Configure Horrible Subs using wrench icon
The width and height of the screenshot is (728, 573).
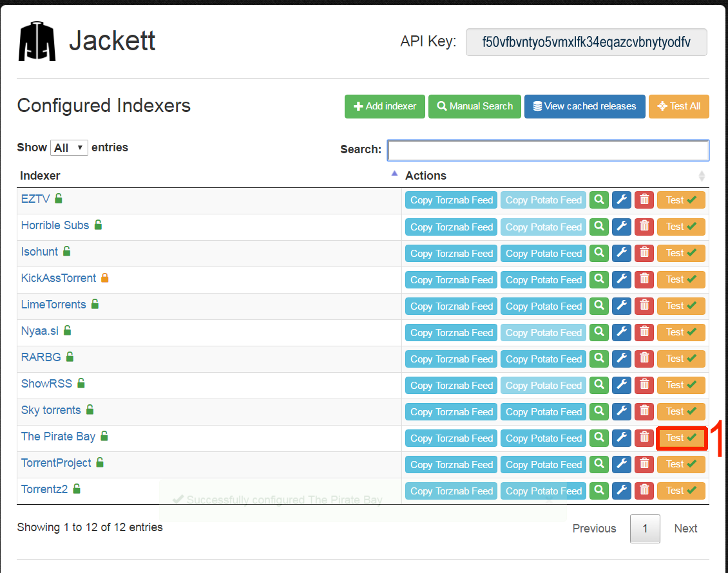tap(622, 227)
